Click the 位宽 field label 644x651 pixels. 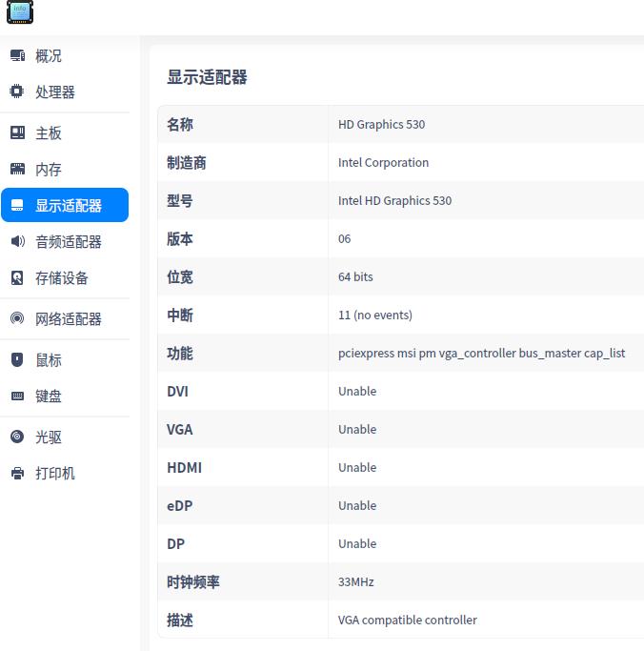180,277
